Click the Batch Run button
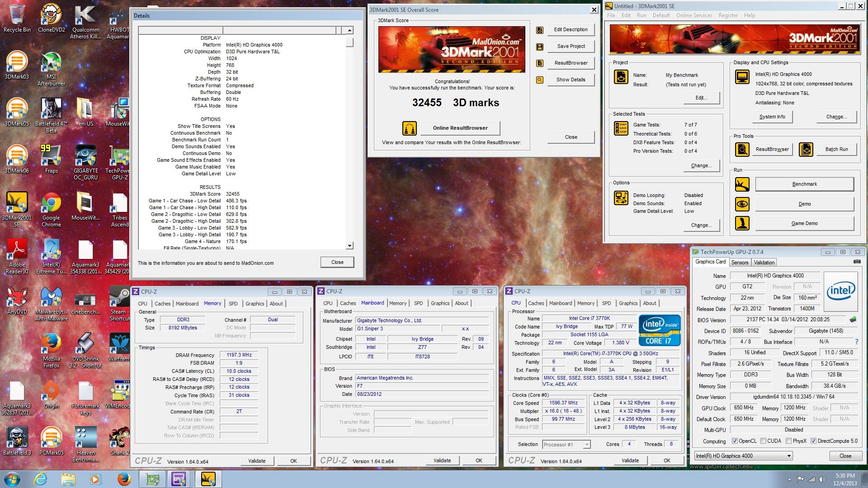This screenshot has height=488, width=868. pos(837,150)
